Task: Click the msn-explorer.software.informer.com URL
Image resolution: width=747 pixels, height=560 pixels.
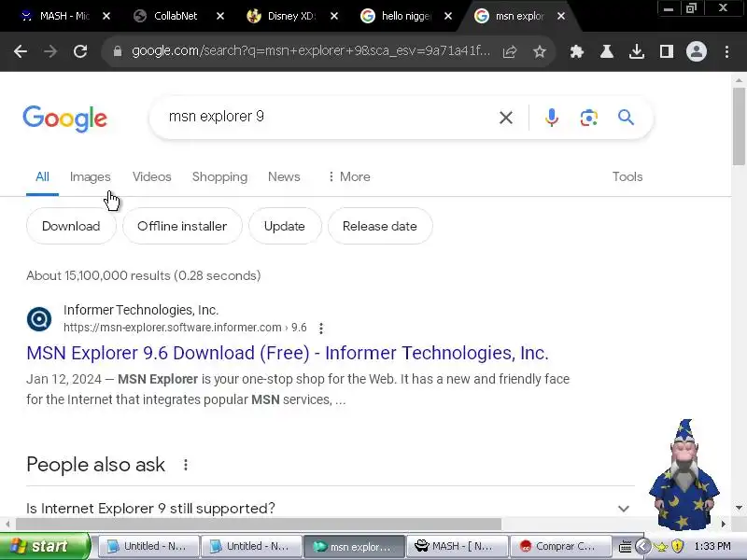Action: pos(185,328)
